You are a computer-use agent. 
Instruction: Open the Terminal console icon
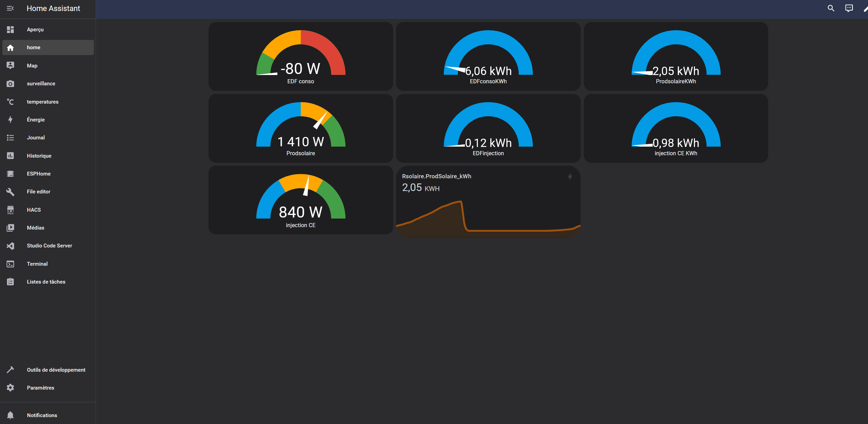pyautogui.click(x=10, y=264)
